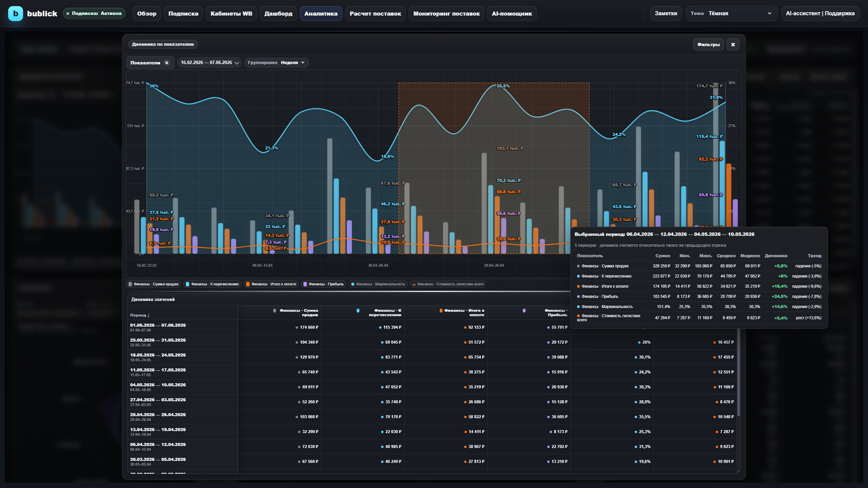This screenshot has width=868, height=488.
Task: Toggle Финансы · Прибыль legend series
Action: (323, 284)
